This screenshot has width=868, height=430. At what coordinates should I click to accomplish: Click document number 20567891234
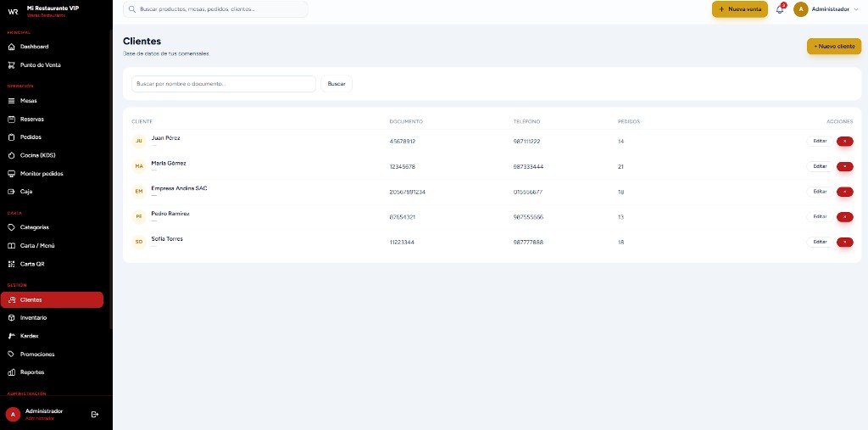click(408, 193)
